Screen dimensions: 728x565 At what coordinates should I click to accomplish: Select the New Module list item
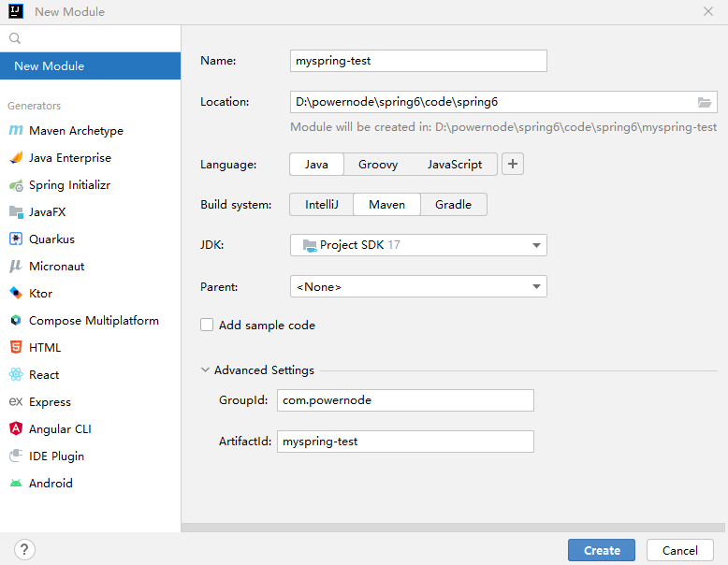[x=90, y=65]
